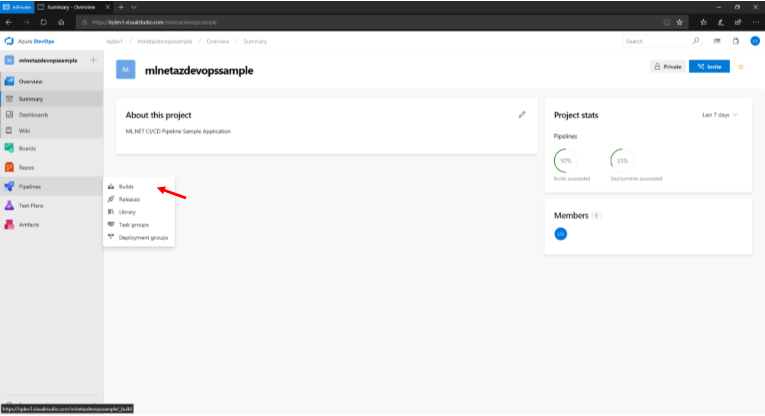Click the member avatar under Members

pyautogui.click(x=561, y=234)
